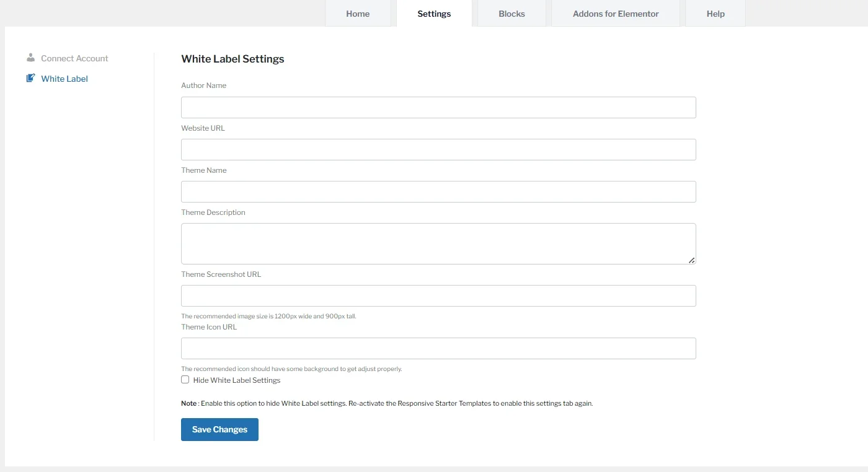
Task: Click inside the Theme Description textarea
Action: coord(438,242)
